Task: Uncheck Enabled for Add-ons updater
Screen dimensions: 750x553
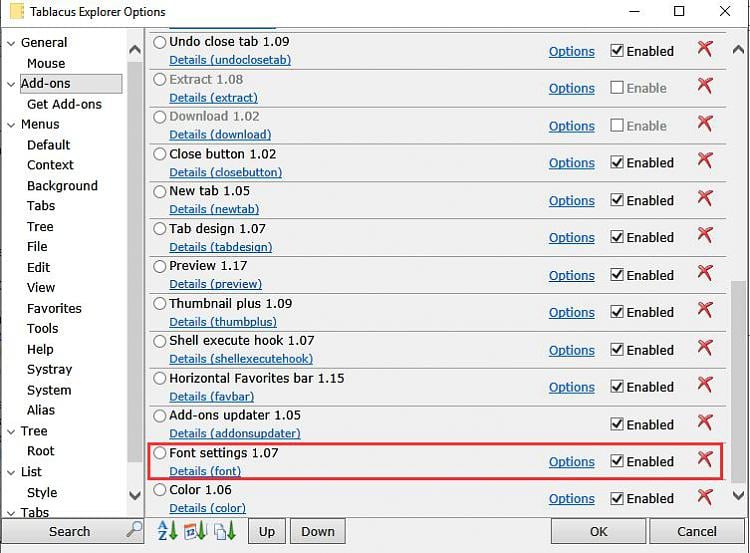Action: [617, 424]
